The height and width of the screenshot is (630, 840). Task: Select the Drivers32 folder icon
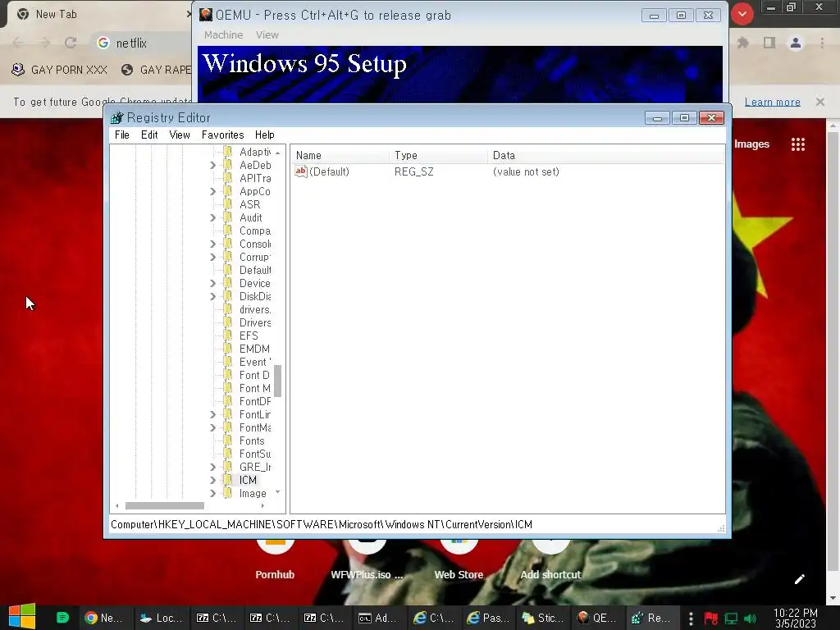coord(228,322)
